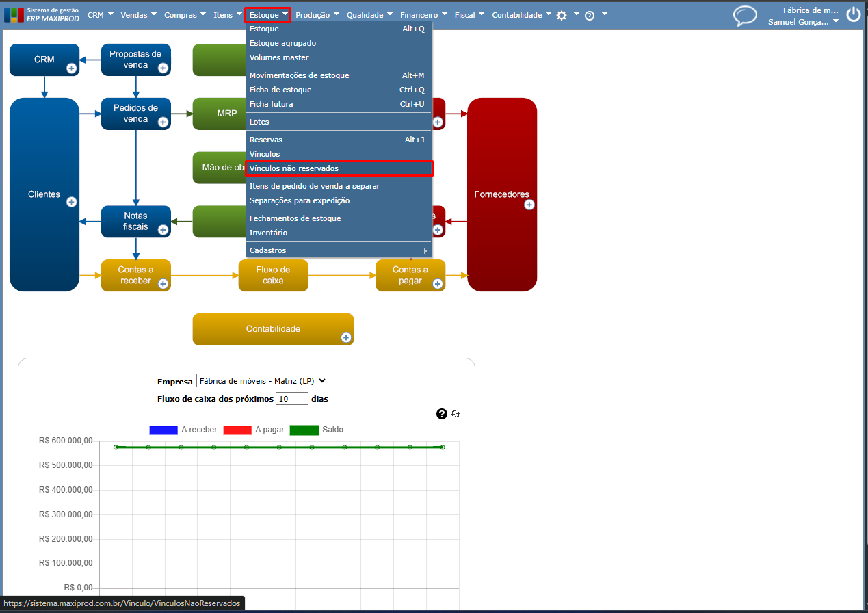This screenshot has width=868, height=613.
Task: Open the Empresa dropdown selector
Action: click(x=262, y=380)
